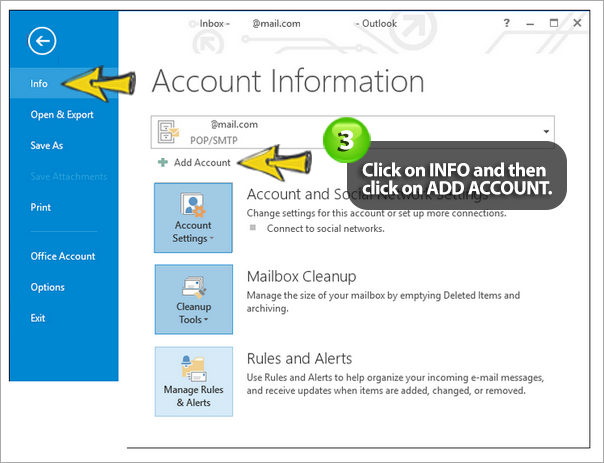Click Connect to social networks link
This screenshot has width=604, height=463.
pos(325,228)
